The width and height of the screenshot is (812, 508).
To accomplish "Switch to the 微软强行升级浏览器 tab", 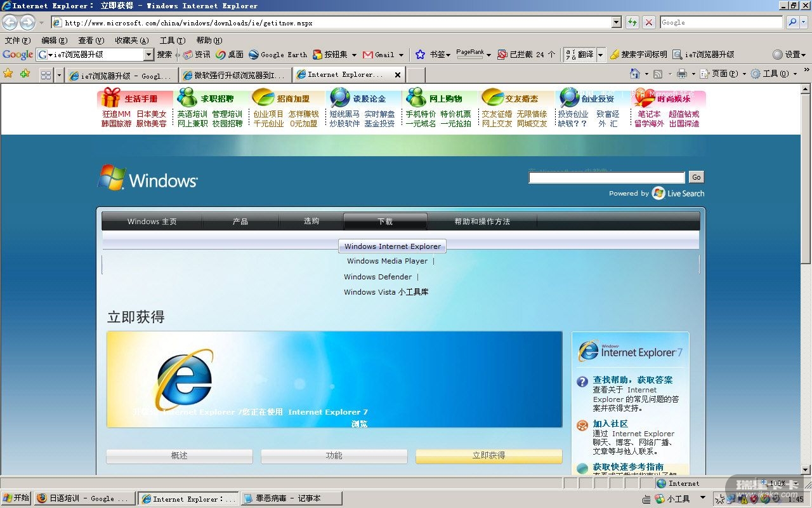I will coord(235,76).
